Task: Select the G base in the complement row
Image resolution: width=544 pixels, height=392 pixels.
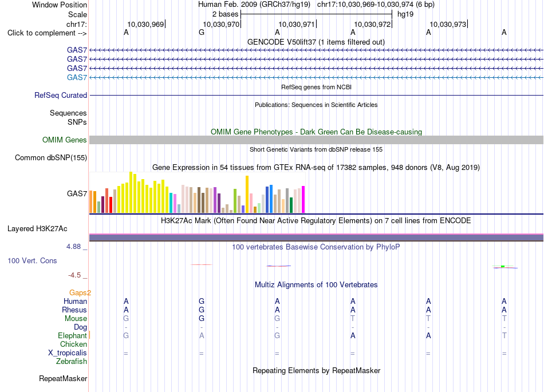Action: pyautogui.click(x=202, y=33)
